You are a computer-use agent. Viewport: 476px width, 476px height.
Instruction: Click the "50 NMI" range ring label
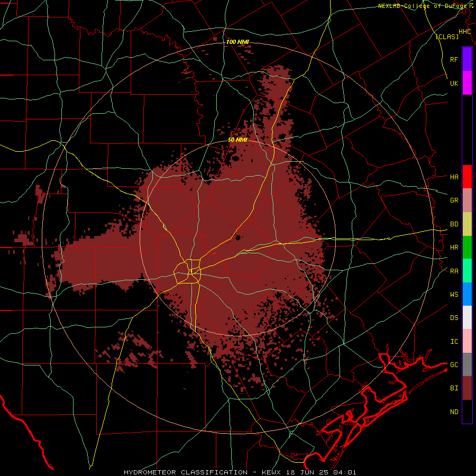237,140
